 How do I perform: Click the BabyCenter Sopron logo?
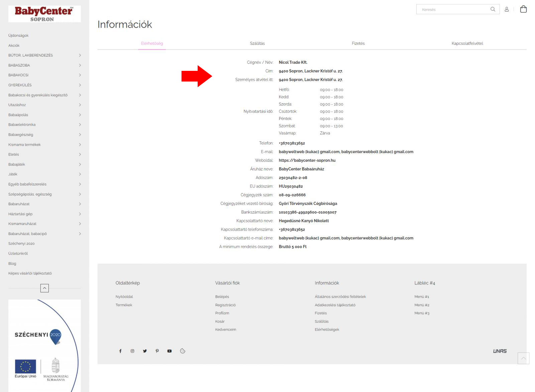click(x=44, y=14)
